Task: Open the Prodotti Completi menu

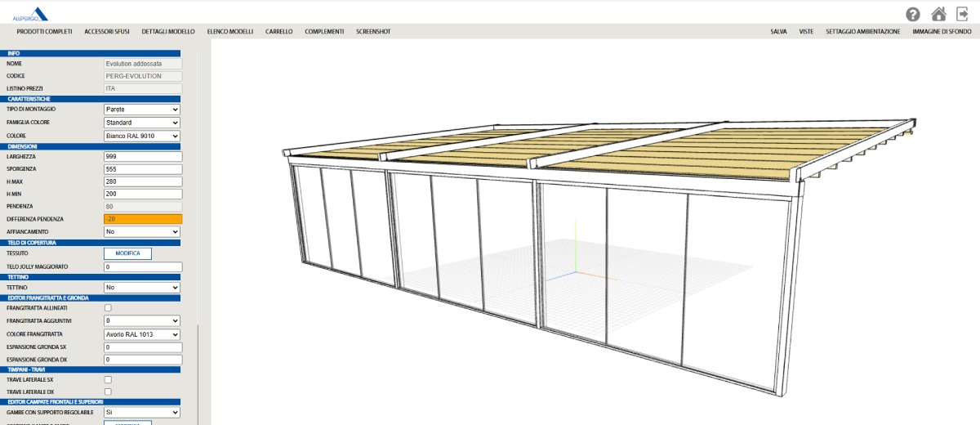Action: click(x=44, y=31)
